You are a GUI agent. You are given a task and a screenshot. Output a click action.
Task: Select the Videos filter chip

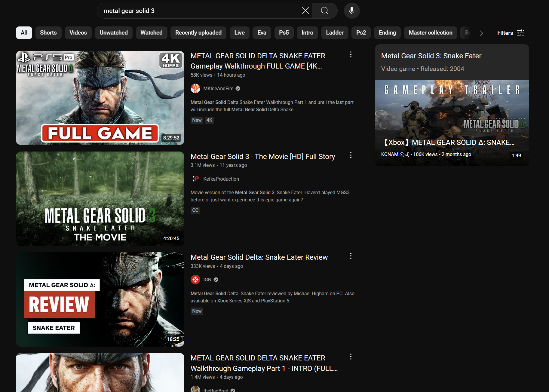coord(78,33)
